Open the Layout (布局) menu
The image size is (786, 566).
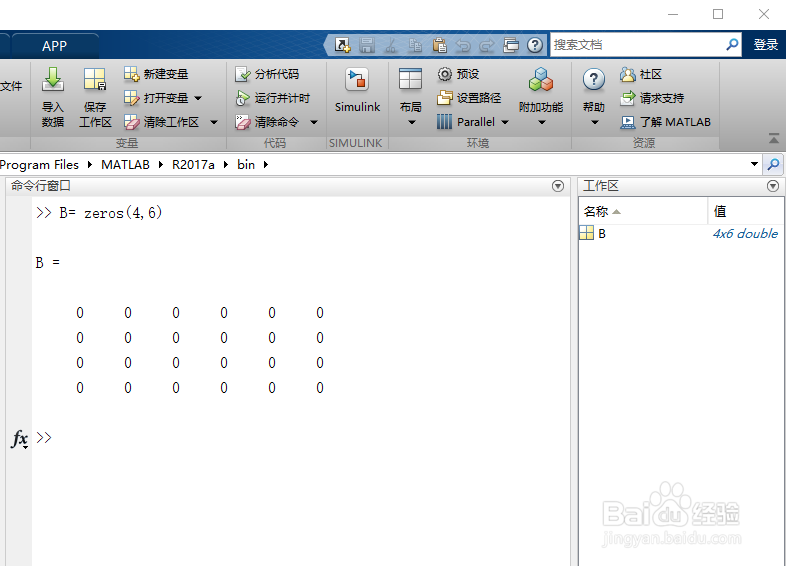(x=411, y=97)
